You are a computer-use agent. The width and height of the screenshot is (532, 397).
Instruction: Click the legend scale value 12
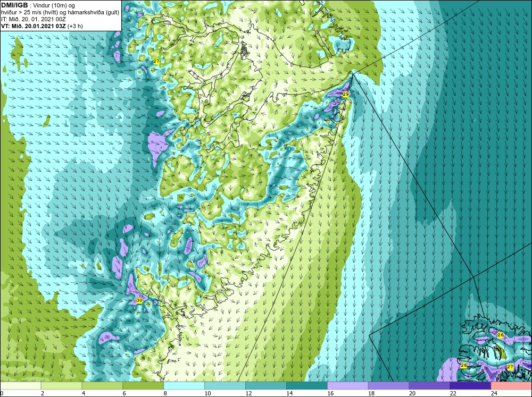click(248, 393)
